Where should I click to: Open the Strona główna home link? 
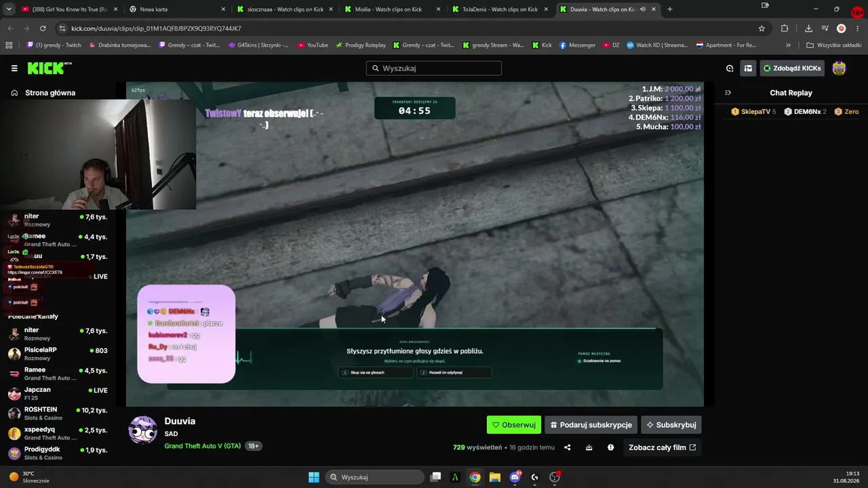click(43, 93)
